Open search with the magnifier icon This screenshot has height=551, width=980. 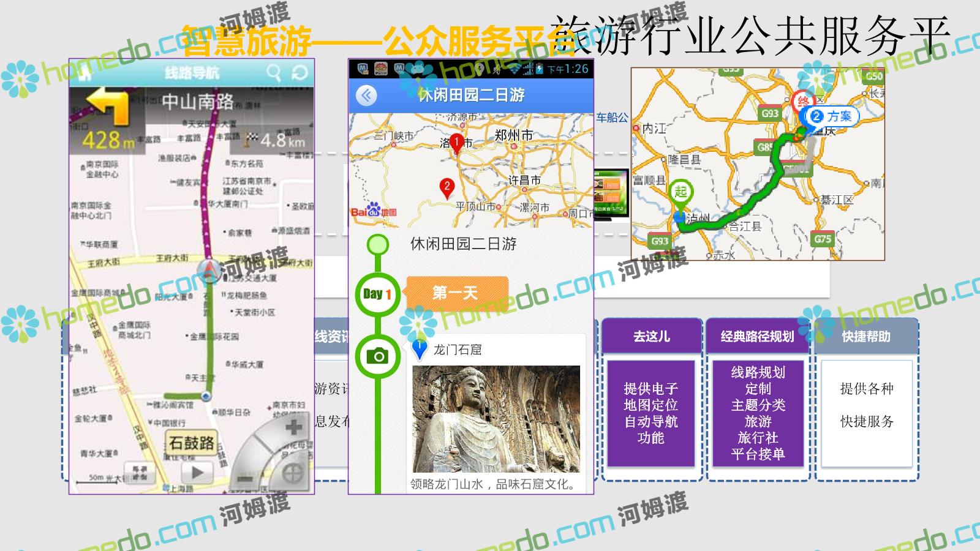(x=273, y=73)
